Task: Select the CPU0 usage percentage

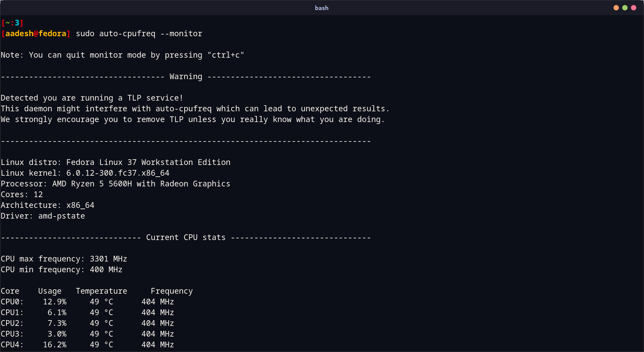Action: [55, 302]
